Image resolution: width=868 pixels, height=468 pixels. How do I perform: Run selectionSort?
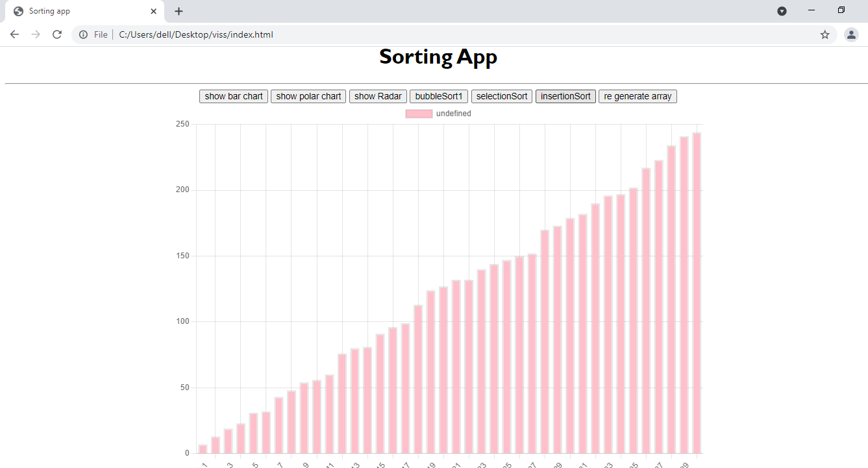(502, 96)
